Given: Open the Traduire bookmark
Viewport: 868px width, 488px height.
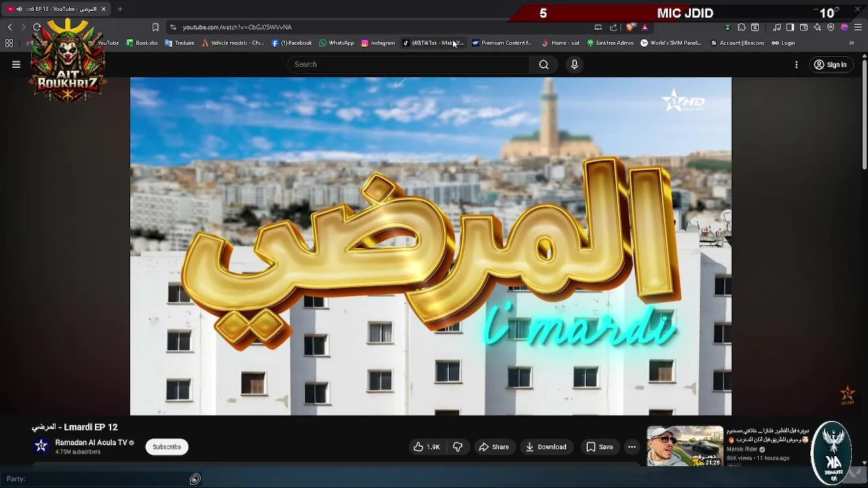Looking at the screenshot, I should (x=180, y=43).
